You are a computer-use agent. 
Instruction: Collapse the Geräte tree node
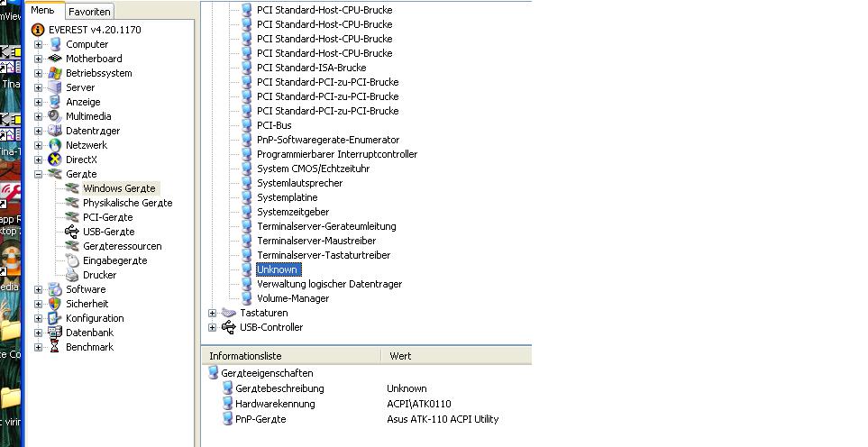point(38,174)
